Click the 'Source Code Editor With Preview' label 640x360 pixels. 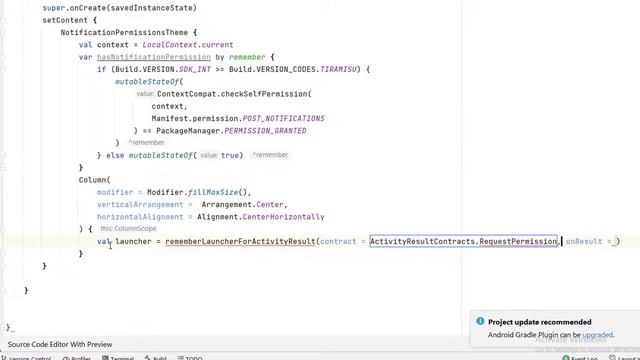coord(60,344)
